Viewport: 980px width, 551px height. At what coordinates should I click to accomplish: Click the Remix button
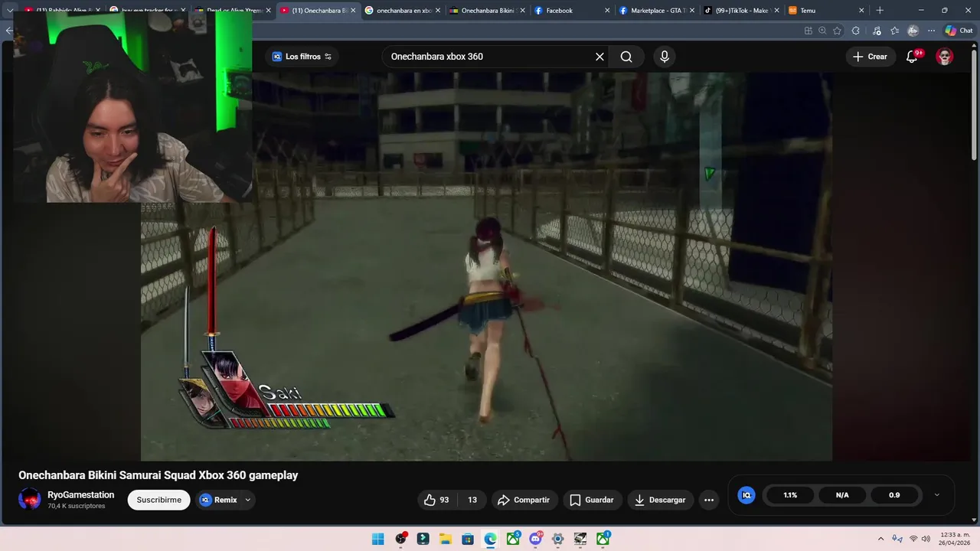point(218,500)
